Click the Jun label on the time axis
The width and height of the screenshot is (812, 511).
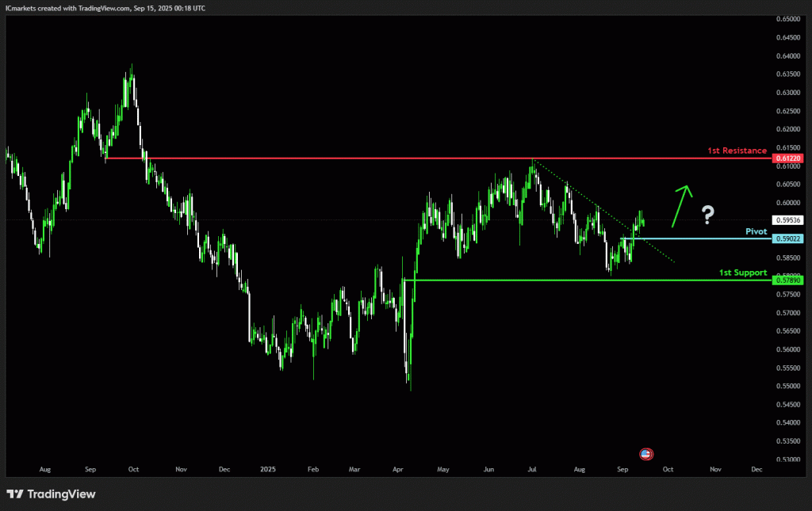[488, 469]
